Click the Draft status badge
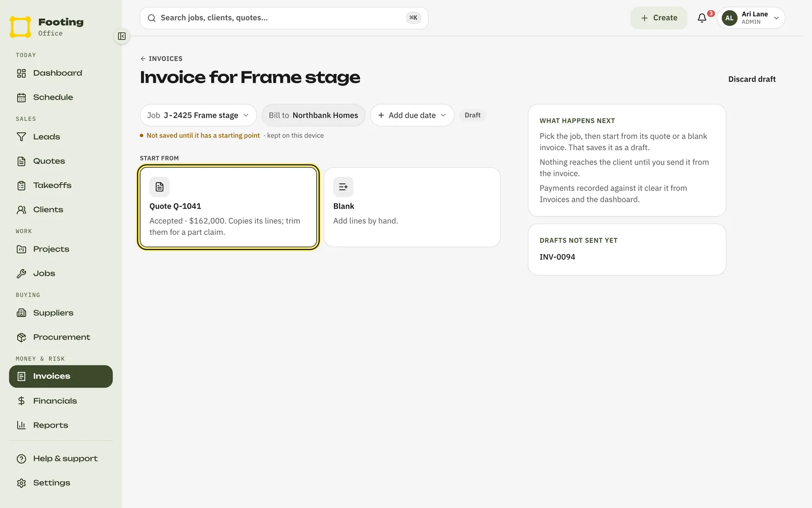 click(x=472, y=115)
